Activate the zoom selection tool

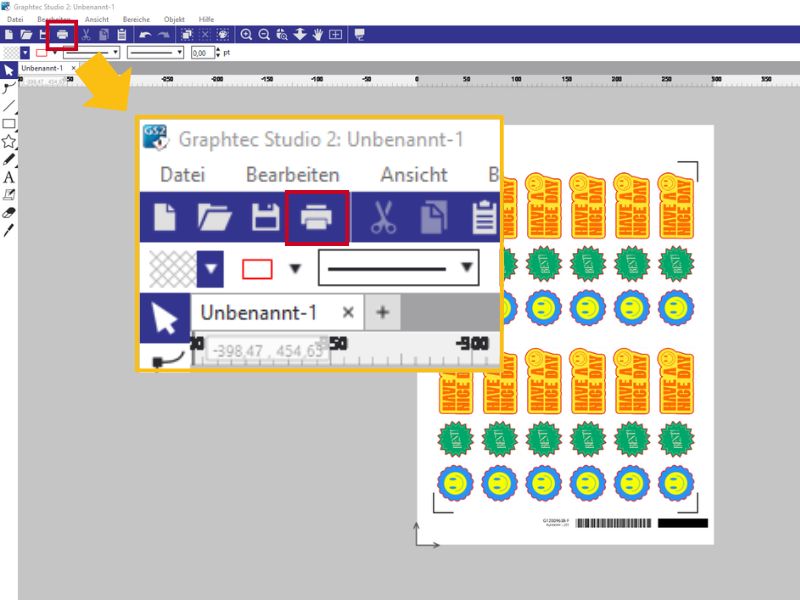click(282, 35)
